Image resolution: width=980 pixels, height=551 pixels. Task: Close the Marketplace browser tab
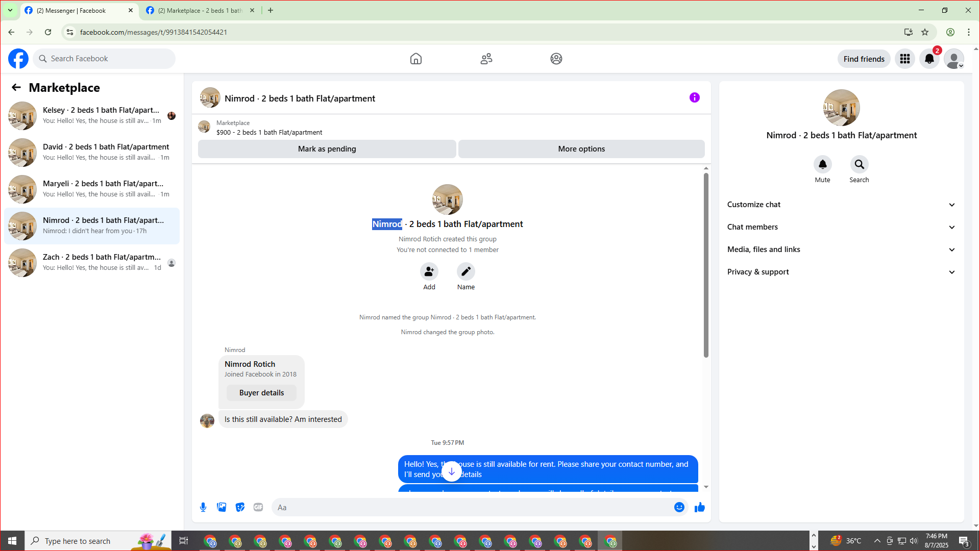252,10
